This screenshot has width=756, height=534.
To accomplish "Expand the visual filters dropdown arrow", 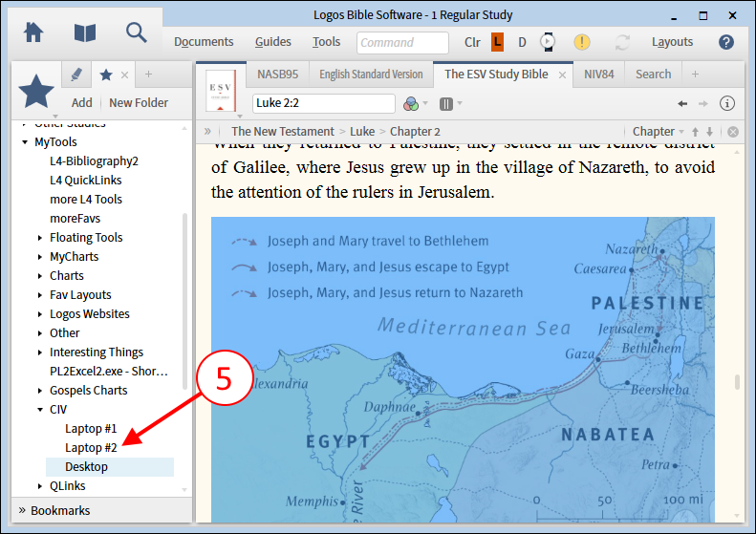I will click(x=425, y=102).
